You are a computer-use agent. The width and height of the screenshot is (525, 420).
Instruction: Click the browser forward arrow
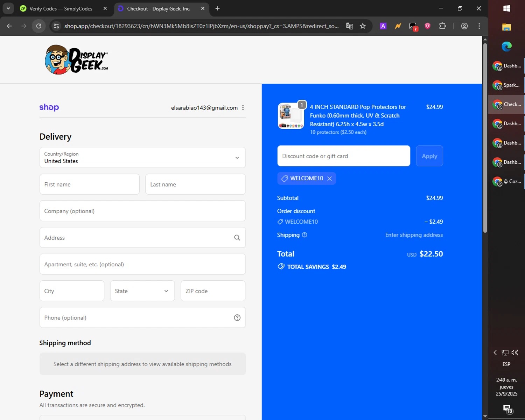click(x=24, y=26)
